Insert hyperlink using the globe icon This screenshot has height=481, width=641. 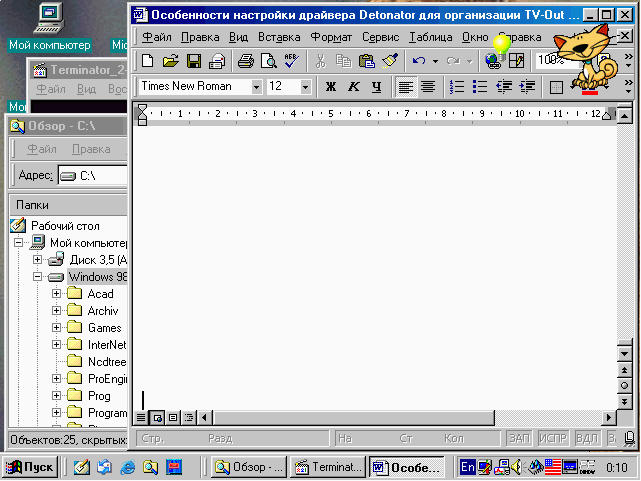pyautogui.click(x=493, y=61)
